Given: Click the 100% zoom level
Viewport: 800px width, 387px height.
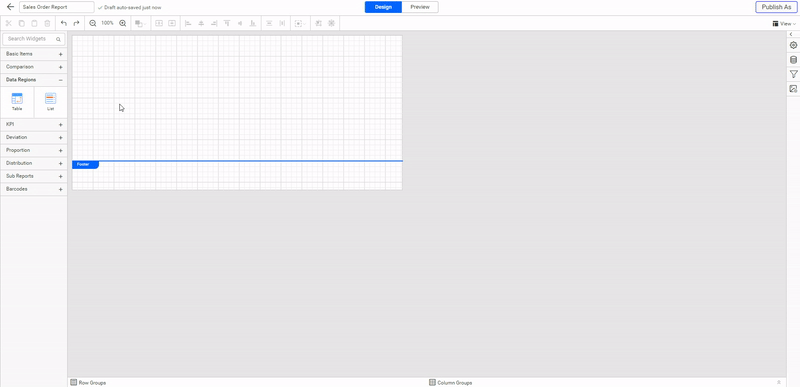Looking at the screenshot, I should pos(107,23).
